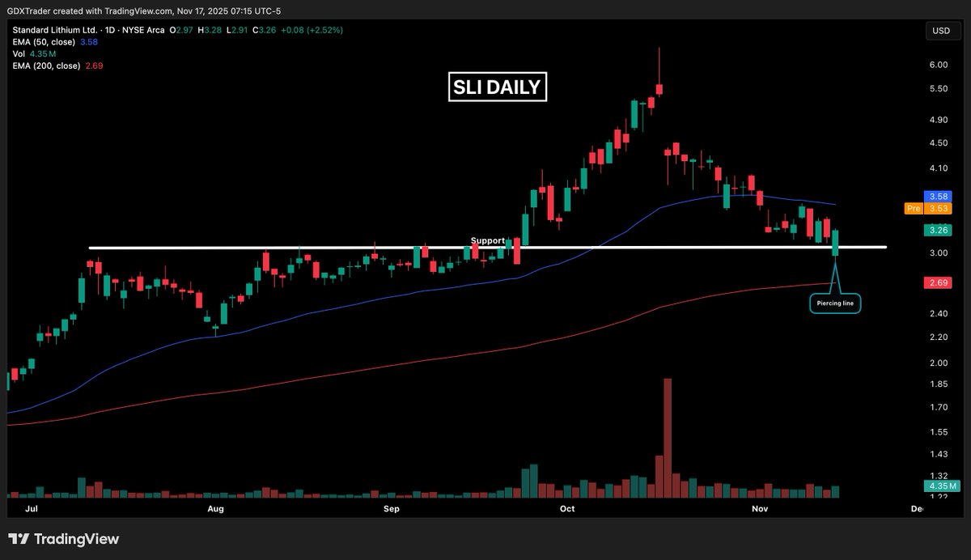Click the green 3.26 last price label
Viewport: 971px width, 560px height.
(938, 230)
